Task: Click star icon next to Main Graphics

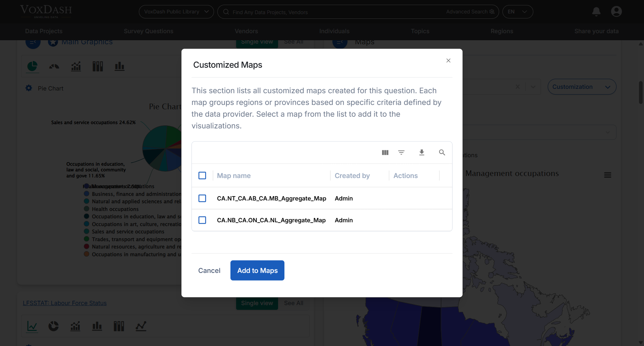Action: coord(53,43)
